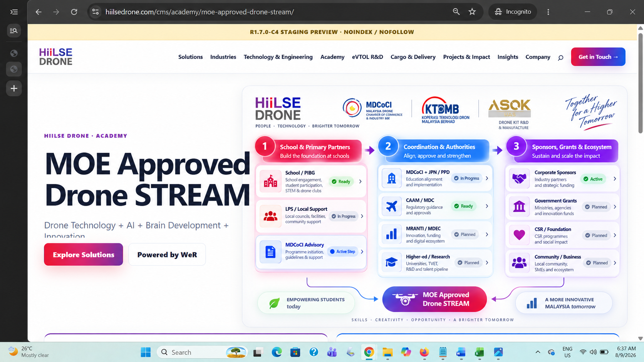Launch Microsoft Edge from the taskbar

[277, 352]
